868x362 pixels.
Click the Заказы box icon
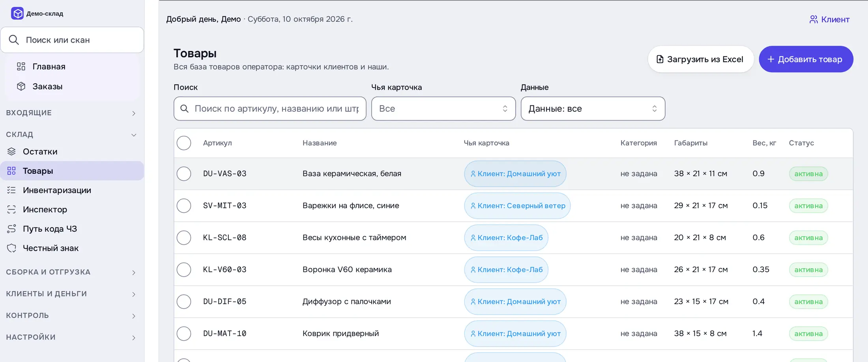[x=21, y=86]
